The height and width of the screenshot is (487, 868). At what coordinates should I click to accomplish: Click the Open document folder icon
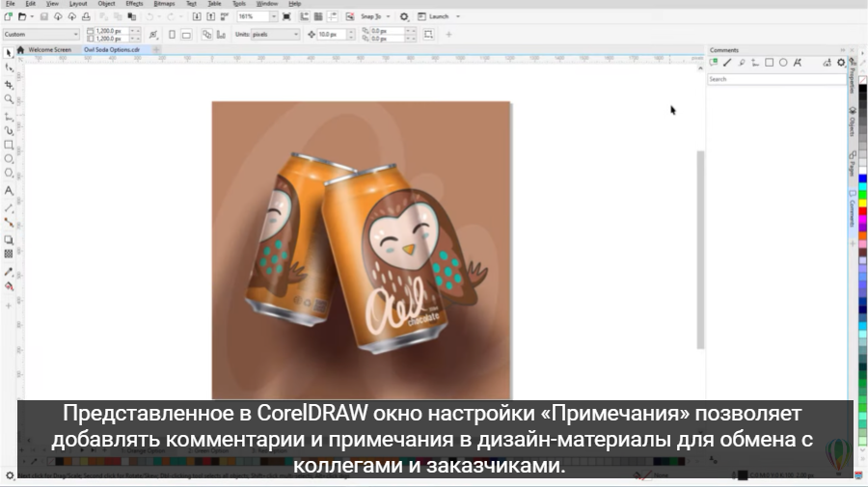22,16
